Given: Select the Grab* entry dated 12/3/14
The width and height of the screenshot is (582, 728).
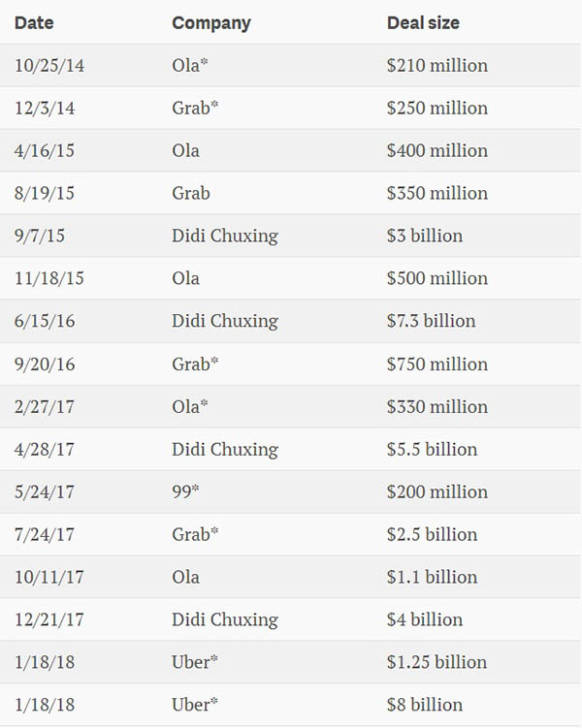Looking at the screenshot, I should click(x=195, y=109).
